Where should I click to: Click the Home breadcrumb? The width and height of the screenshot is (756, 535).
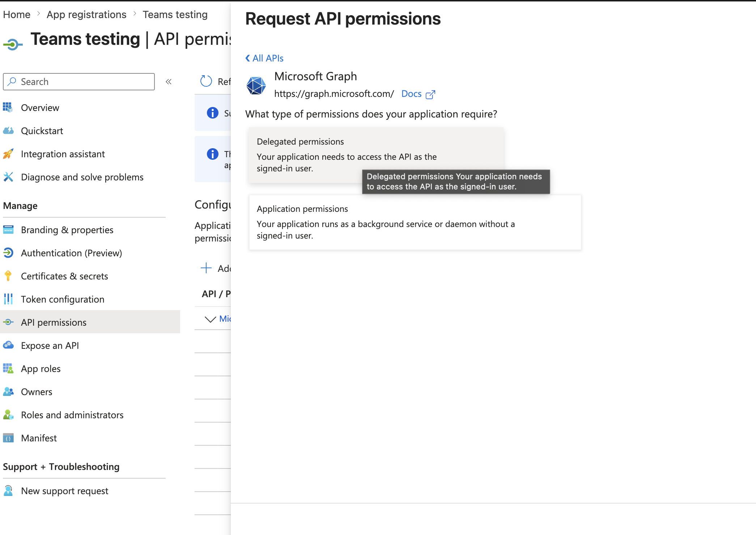tap(17, 14)
